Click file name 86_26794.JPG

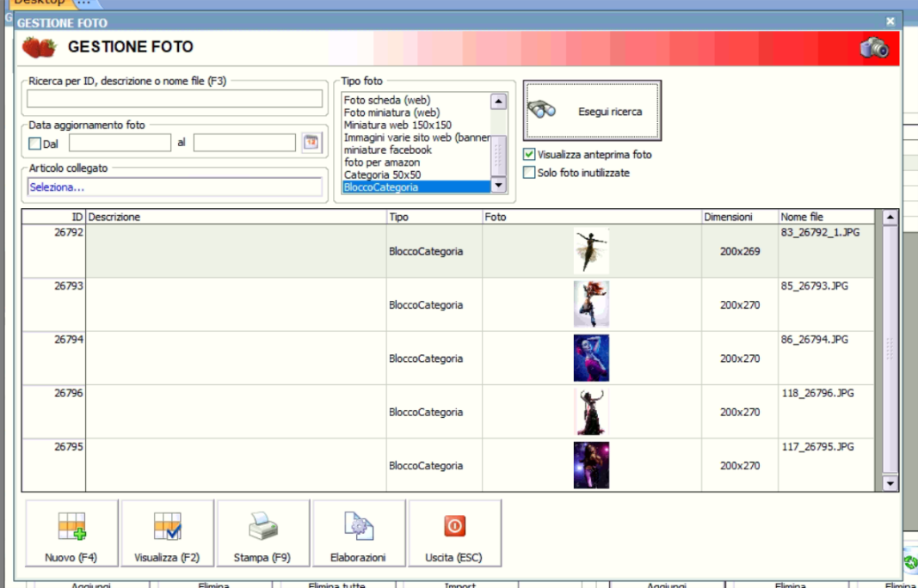point(815,340)
